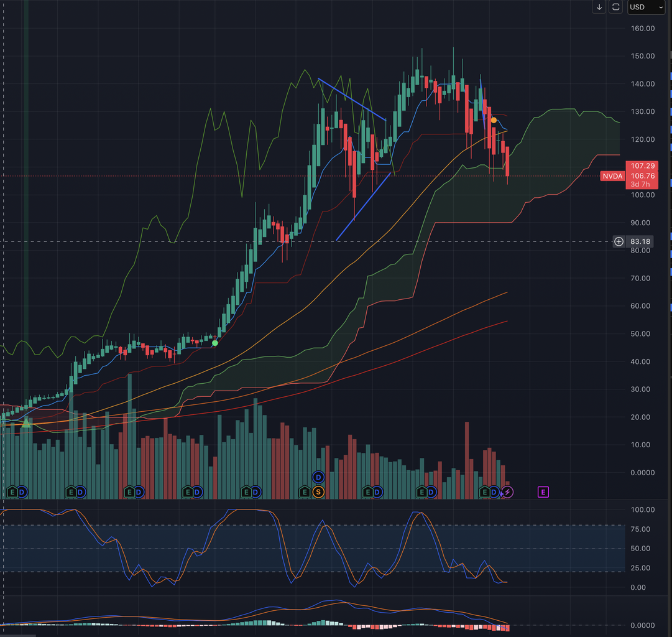672x637 pixels.
Task: Click the orange S split marker
Action: coord(318,492)
